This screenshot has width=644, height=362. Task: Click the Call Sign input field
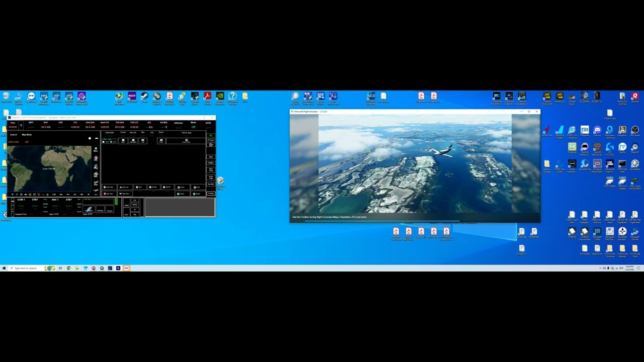pyautogui.click(x=98, y=202)
